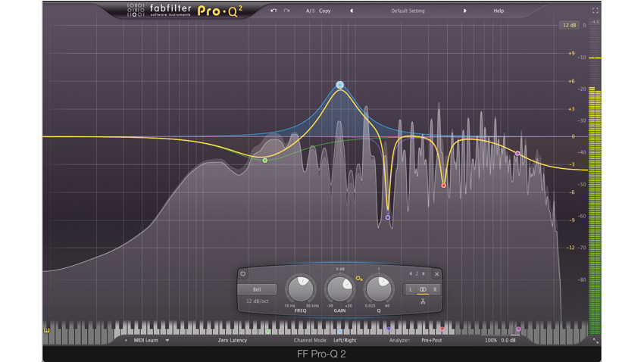Open the Help menu
The width and height of the screenshot is (644, 362).
pyautogui.click(x=499, y=11)
